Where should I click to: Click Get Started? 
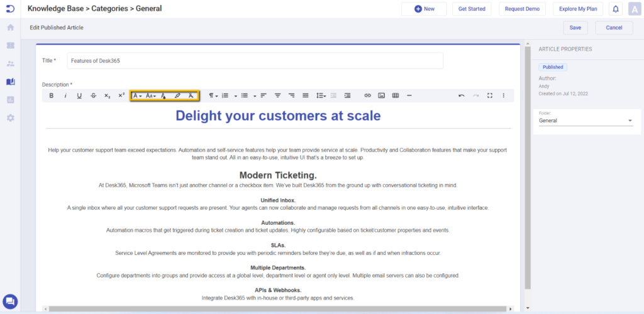point(472,9)
